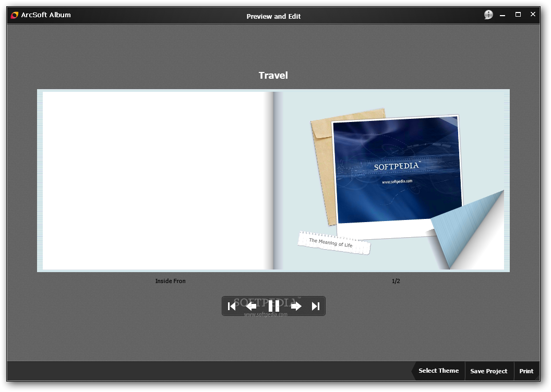The height and width of the screenshot is (392, 551).
Task: Click the '1/2' page number label
Action: [x=396, y=281]
